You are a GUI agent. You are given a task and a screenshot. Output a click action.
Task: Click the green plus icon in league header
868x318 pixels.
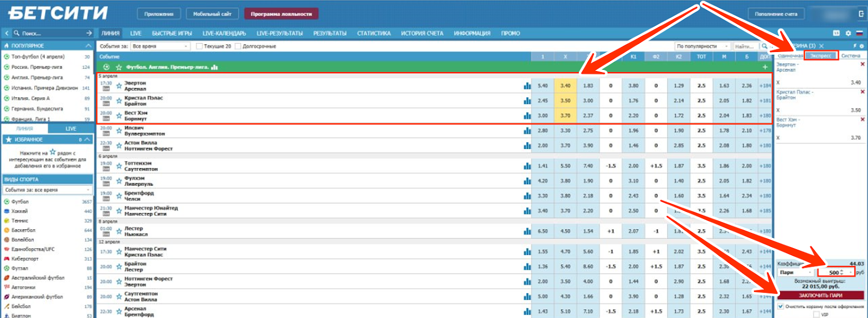pos(765,67)
